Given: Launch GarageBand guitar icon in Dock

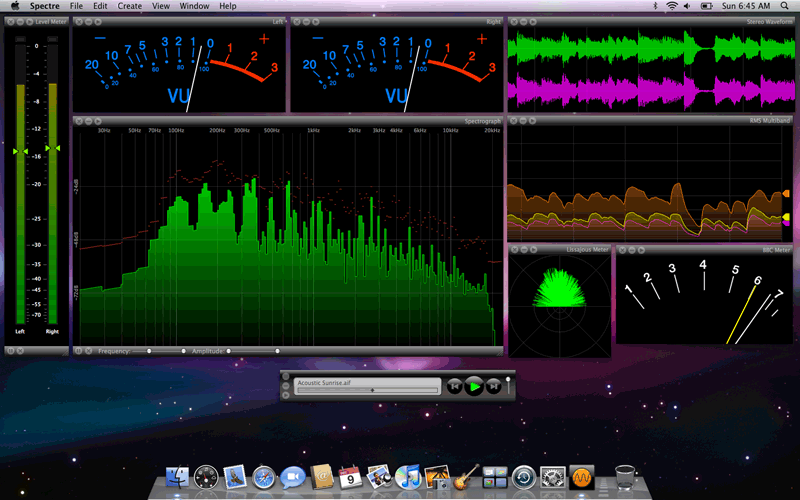Looking at the screenshot, I should (466, 477).
